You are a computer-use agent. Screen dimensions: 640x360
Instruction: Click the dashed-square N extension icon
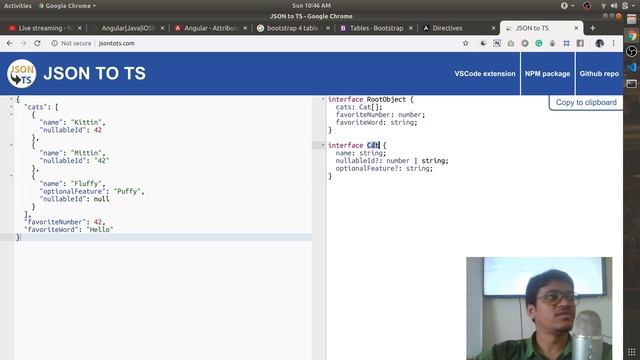pyautogui.click(x=497, y=43)
